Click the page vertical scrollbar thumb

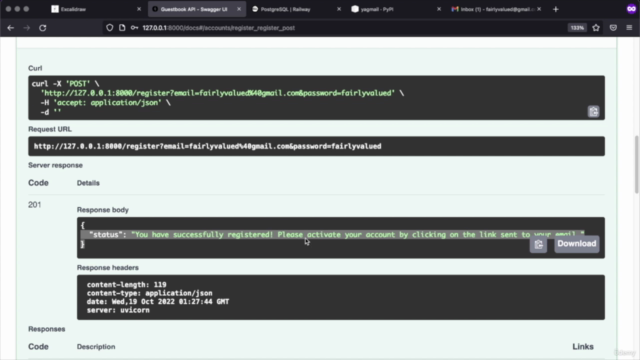pos(636,164)
